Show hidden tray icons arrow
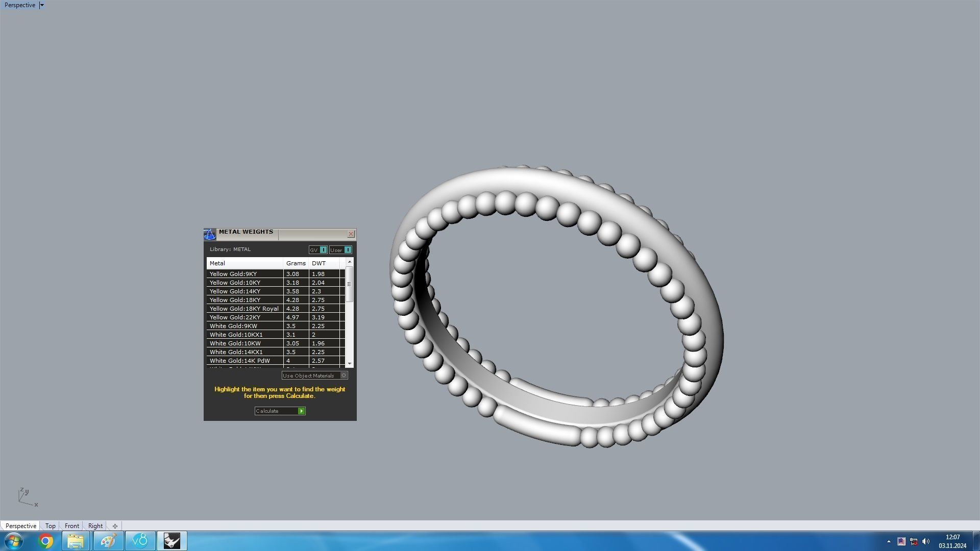The image size is (980, 551). pyautogui.click(x=889, y=541)
